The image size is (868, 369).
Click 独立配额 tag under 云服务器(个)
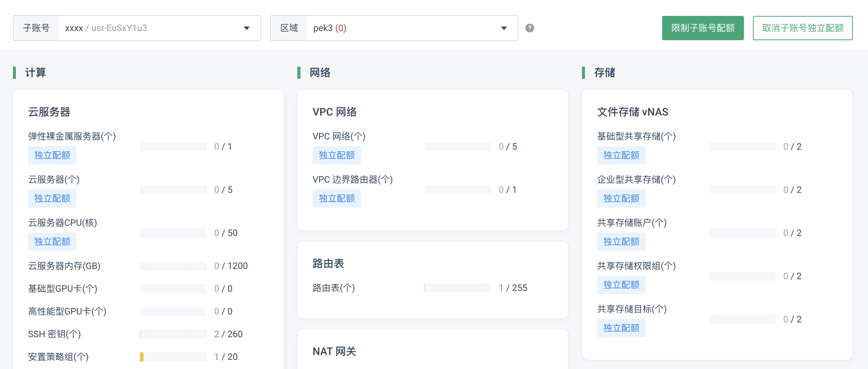coord(52,199)
